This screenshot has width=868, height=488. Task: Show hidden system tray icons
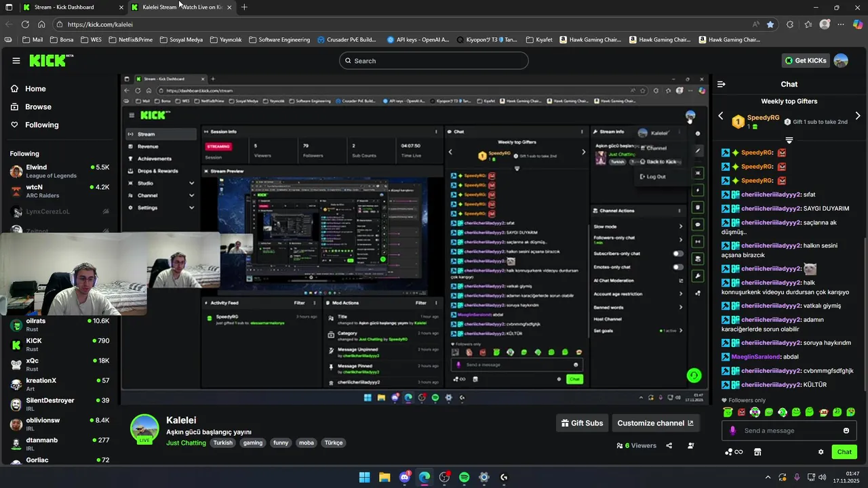point(768,477)
